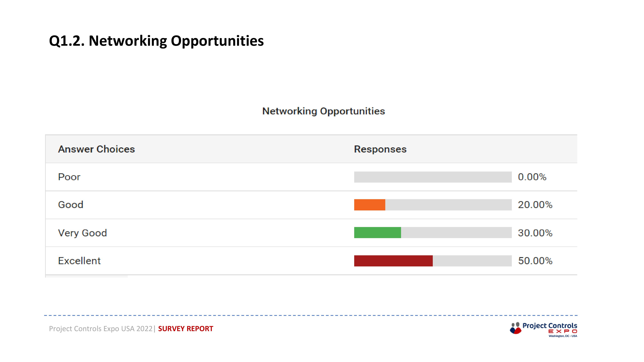Screen dimensions: 644x362
Task: Click the Networking Opportunities chart title
Action: pos(323,111)
